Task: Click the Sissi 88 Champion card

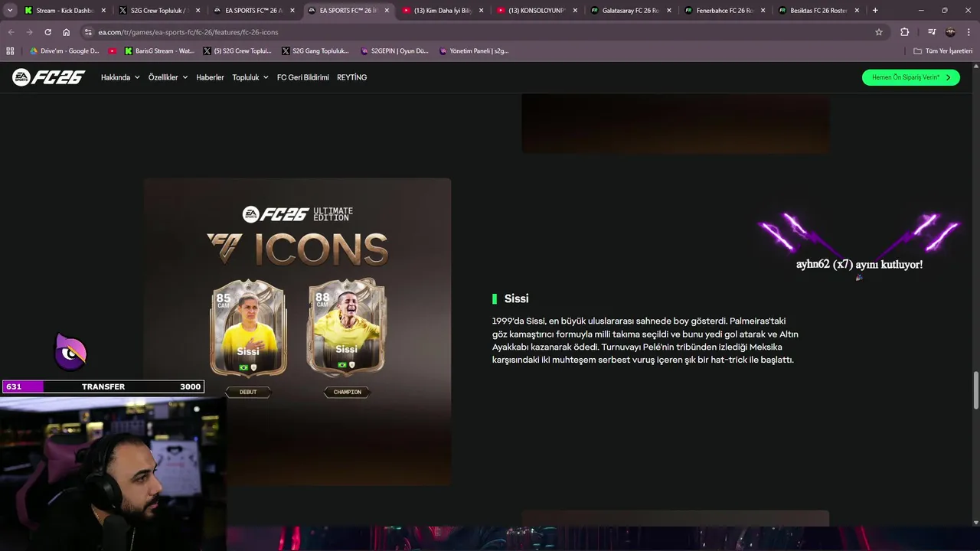Action: click(x=346, y=328)
